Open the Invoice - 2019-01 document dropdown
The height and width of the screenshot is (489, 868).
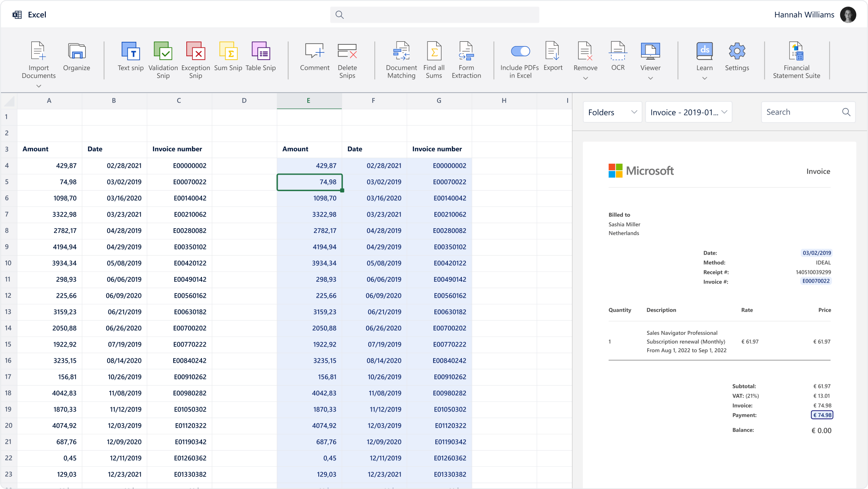pos(688,112)
